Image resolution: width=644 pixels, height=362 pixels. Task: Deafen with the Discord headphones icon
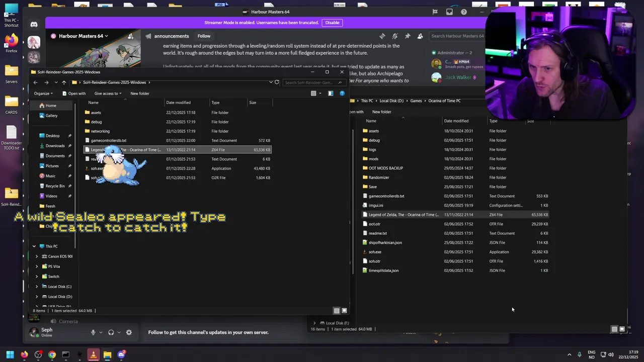111,332
